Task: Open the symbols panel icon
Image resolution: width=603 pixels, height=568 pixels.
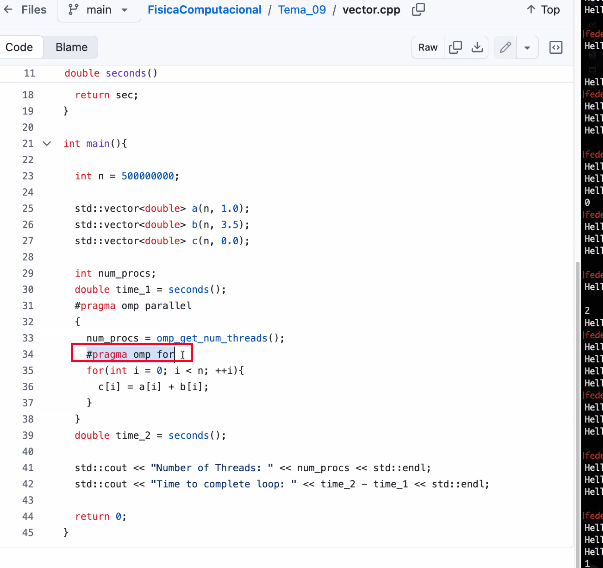Action: pos(556,47)
